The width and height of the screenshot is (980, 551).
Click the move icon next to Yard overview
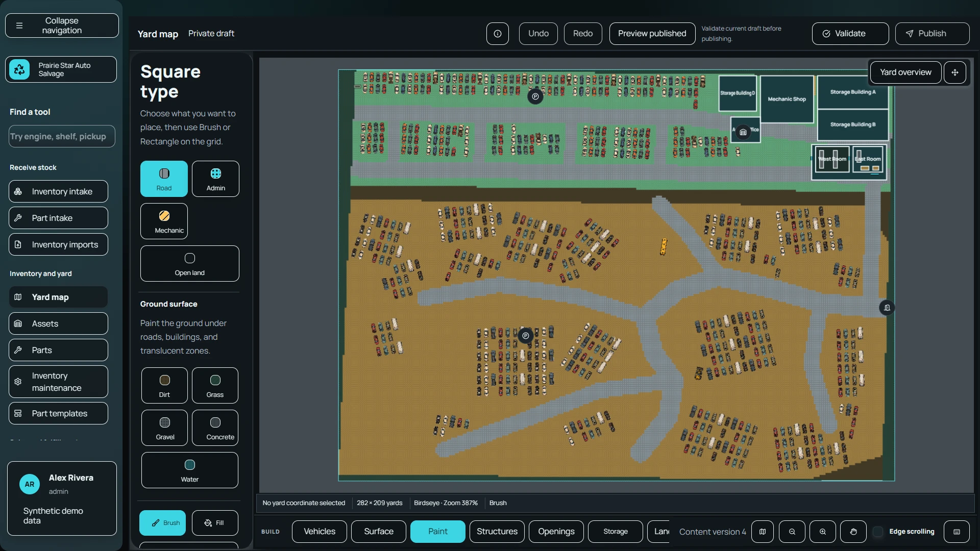pyautogui.click(x=955, y=72)
